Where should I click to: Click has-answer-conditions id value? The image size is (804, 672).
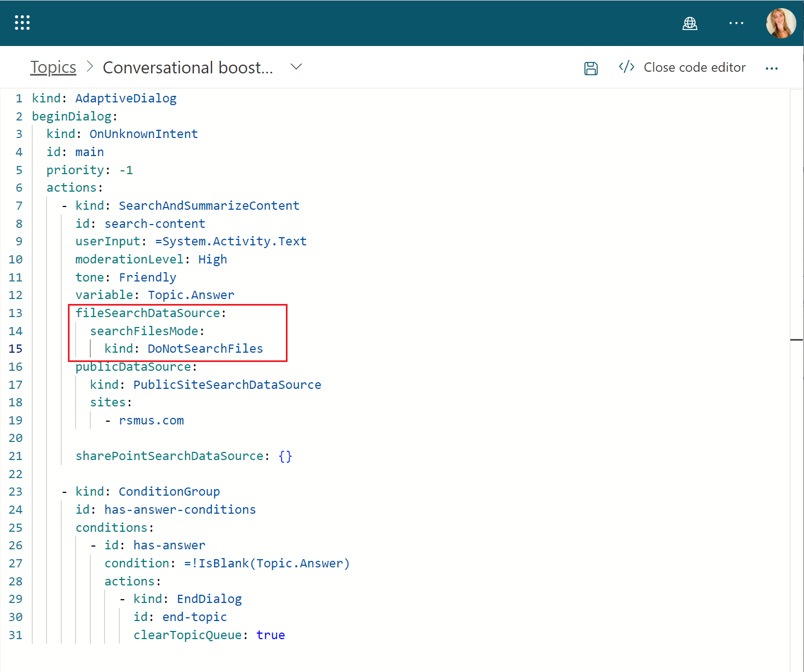(180, 509)
